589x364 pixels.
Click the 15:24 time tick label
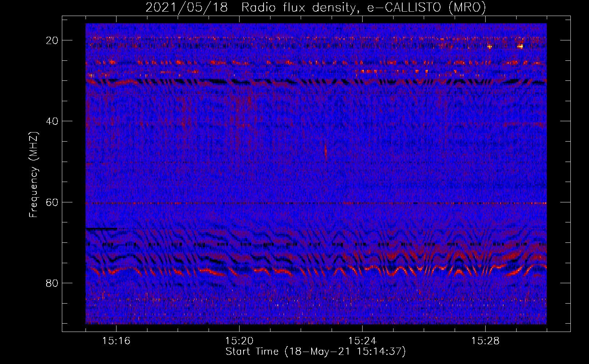point(362,341)
